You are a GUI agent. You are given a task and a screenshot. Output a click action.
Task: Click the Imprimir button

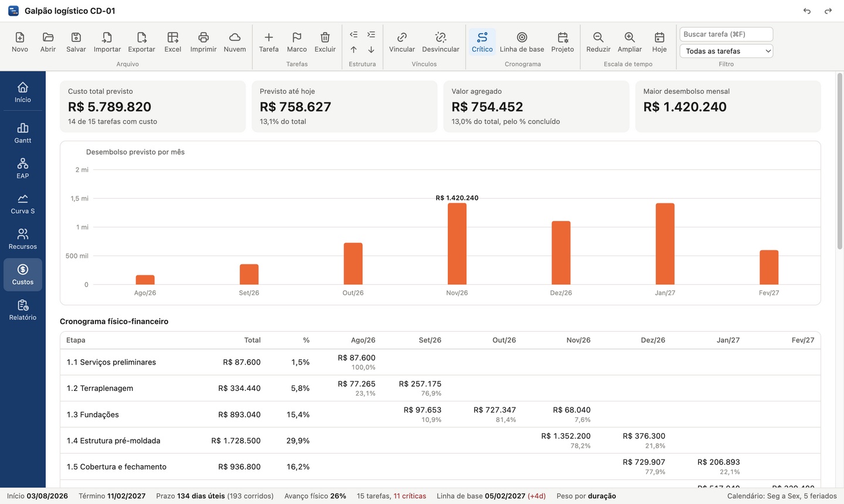pyautogui.click(x=203, y=42)
